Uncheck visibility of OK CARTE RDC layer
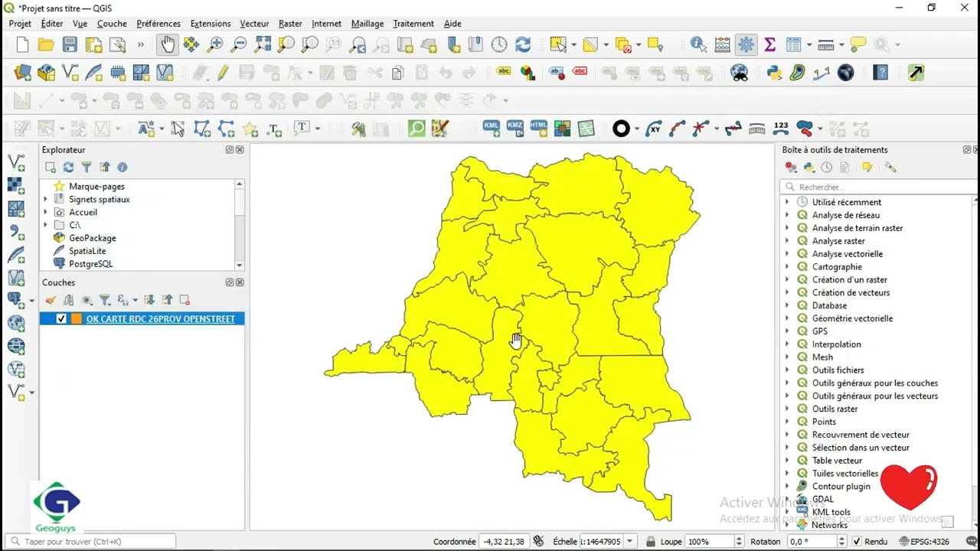 pyautogui.click(x=61, y=318)
